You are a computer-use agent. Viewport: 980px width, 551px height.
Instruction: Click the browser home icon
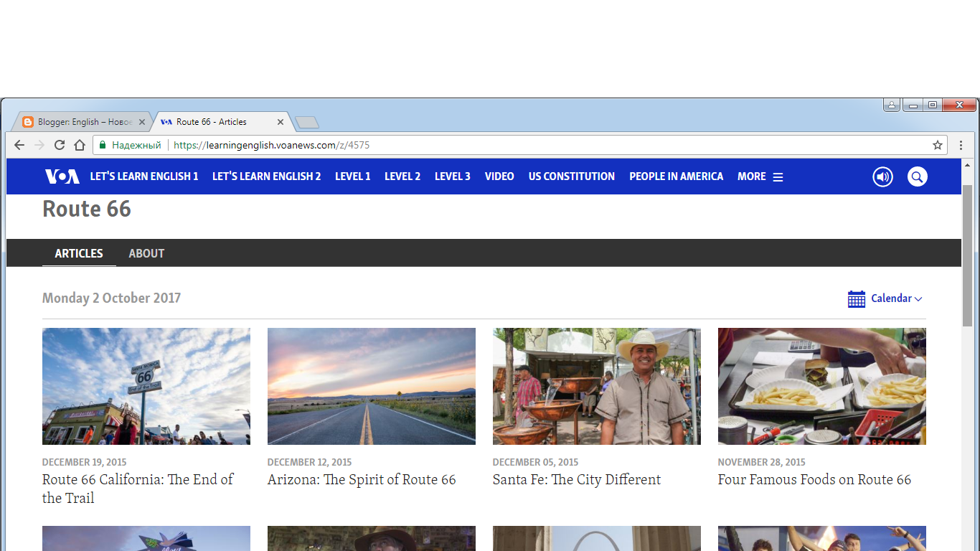coord(80,144)
